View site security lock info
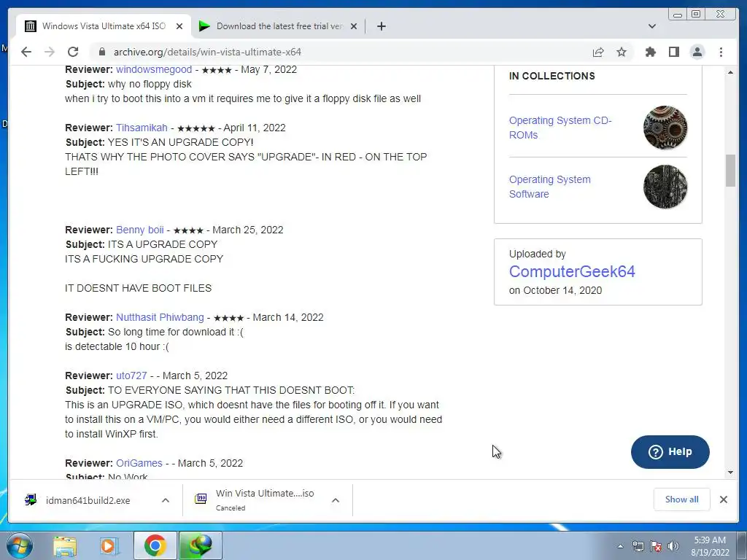This screenshot has width=747, height=560. coord(102,52)
